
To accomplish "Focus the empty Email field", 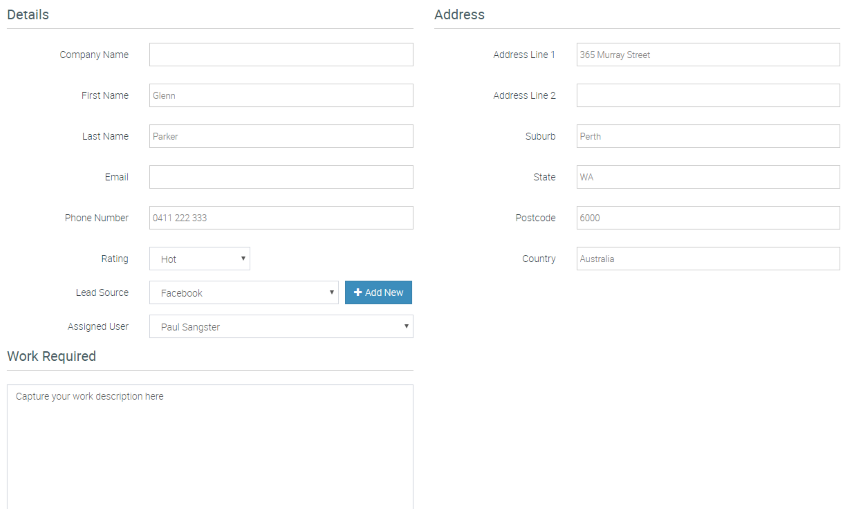I will point(281,177).
